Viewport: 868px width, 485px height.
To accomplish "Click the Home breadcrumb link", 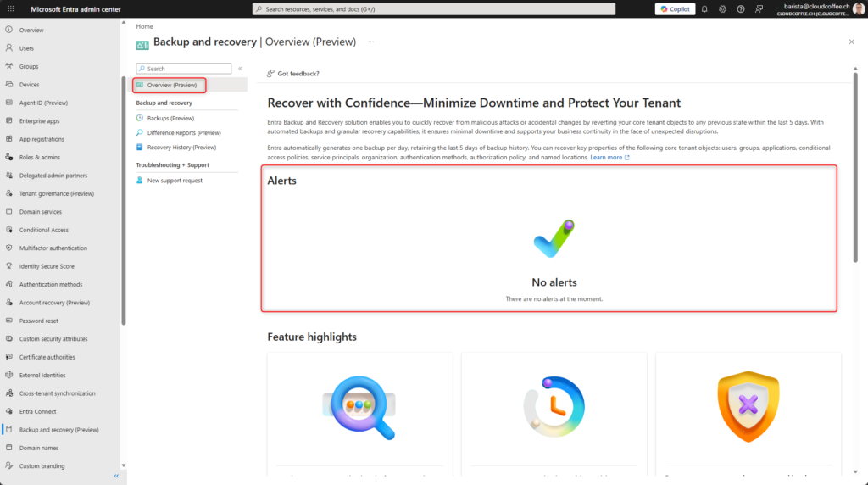I will [144, 26].
